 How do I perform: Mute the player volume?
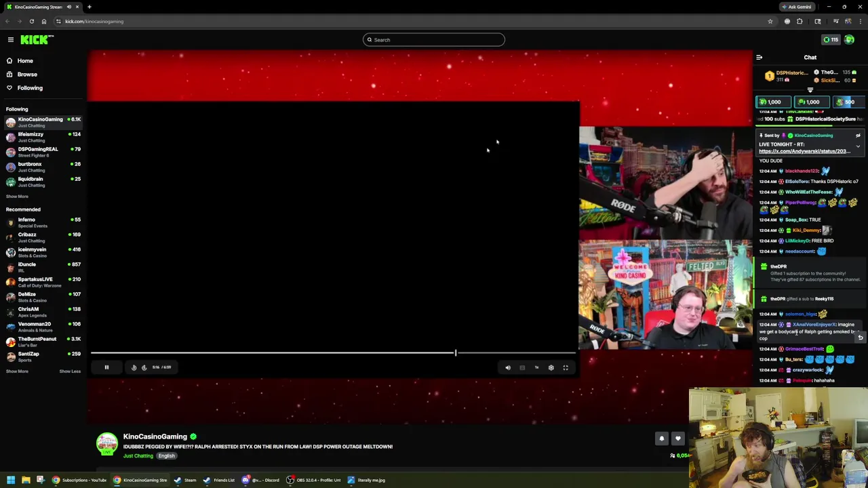(x=508, y=368)
